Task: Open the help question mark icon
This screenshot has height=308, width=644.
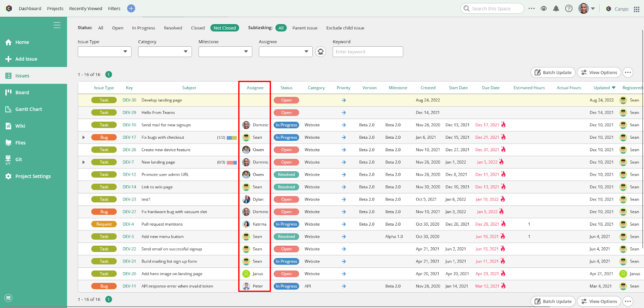Action: pyautogui.click(x=569, y=8)
